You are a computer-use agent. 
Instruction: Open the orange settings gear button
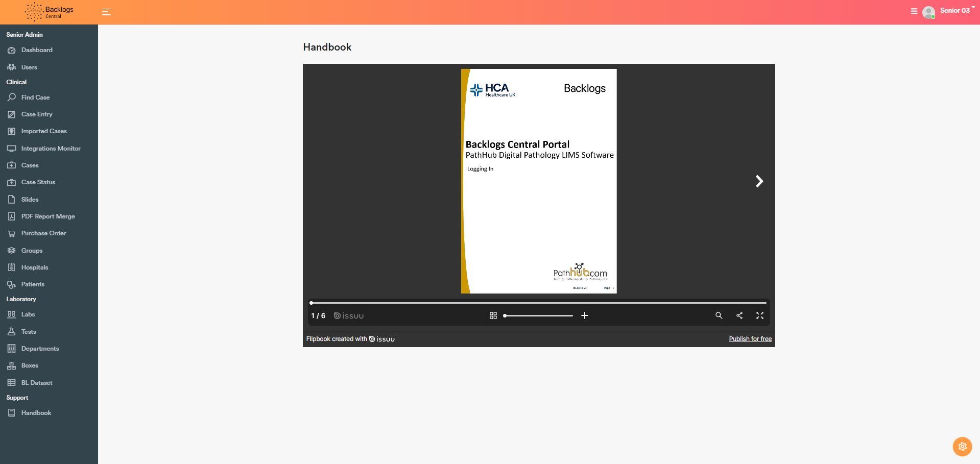tap(963, 447)
